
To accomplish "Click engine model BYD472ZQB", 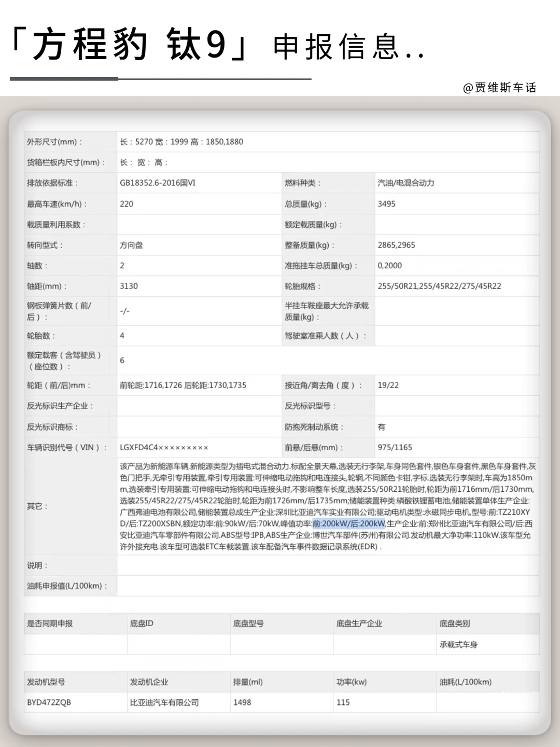I will [49, 702].
